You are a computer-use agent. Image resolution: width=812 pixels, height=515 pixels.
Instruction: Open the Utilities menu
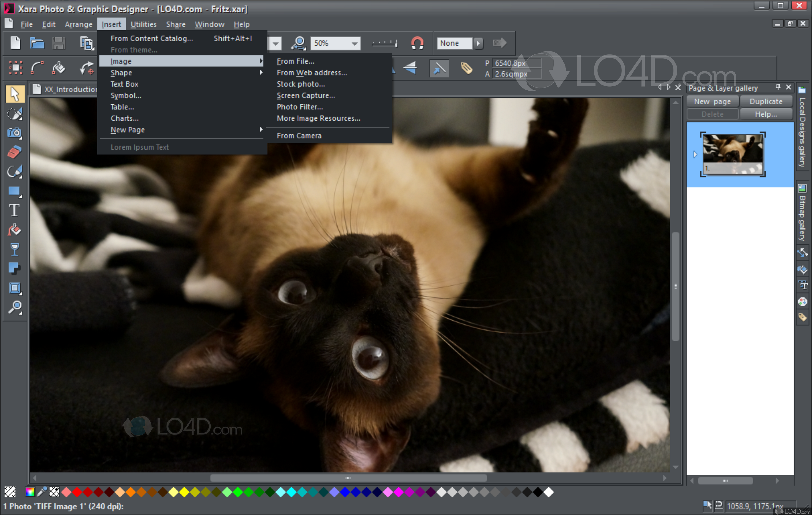pos(143,24)
